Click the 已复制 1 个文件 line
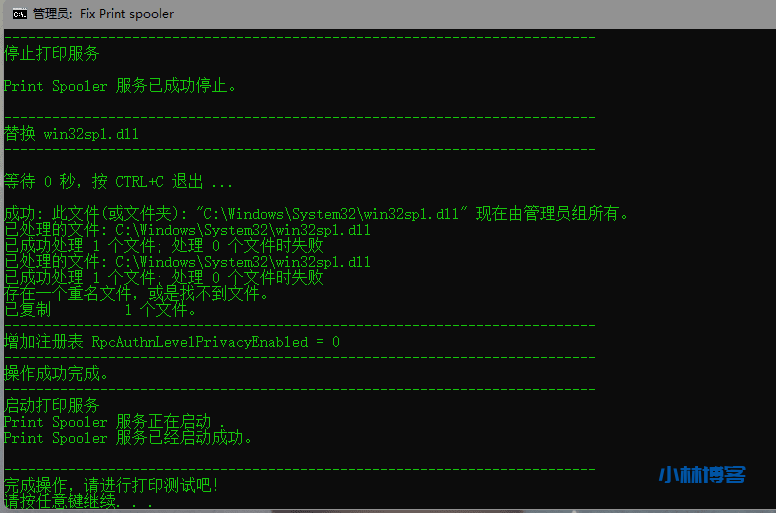 pos(100,310)
